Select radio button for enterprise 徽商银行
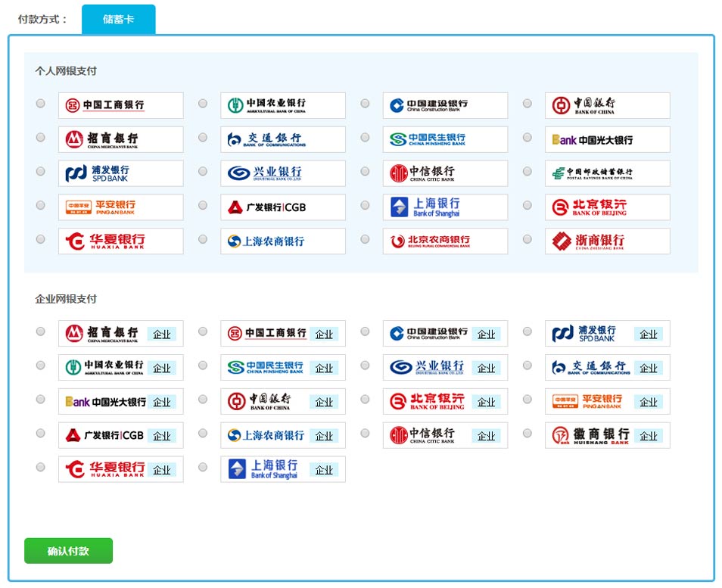This screenshot has height=588, width=722. point(527,433)
